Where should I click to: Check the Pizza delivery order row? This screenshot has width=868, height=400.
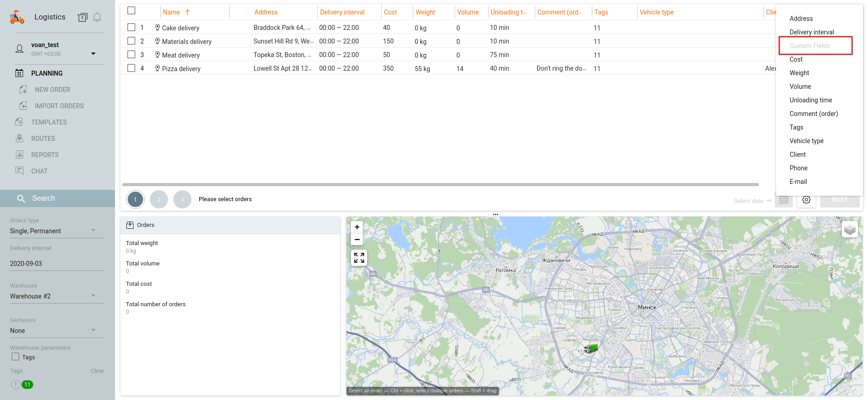[x=131, y=68]
